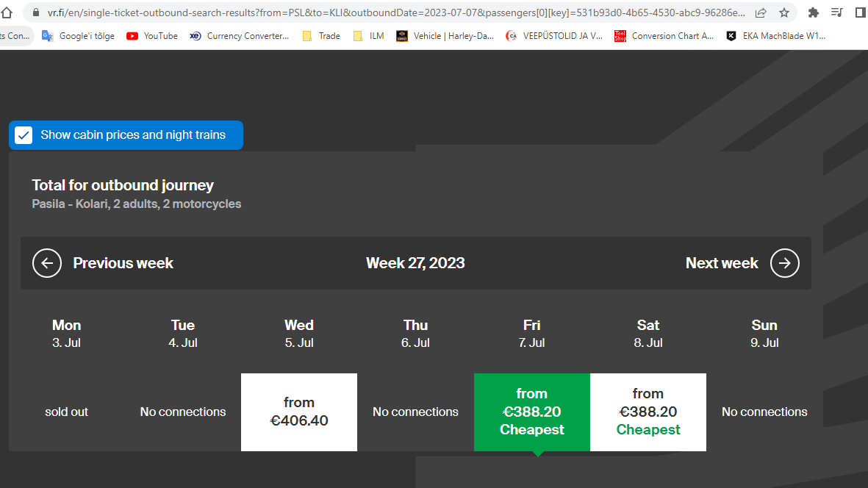Click the Previous week arrow icon
The image size is (868, 488).
(47, 263)
